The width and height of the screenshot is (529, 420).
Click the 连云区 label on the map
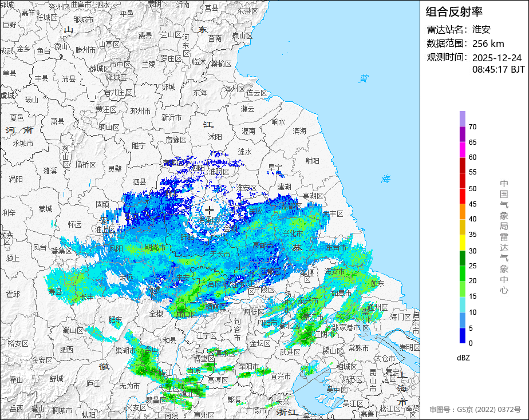(x=256, y=93)
